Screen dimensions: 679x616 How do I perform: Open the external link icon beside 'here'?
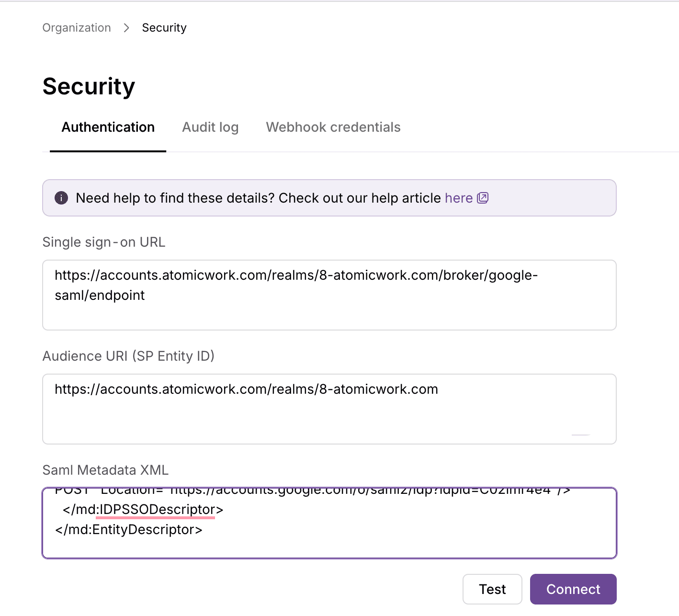pos(483,198)
